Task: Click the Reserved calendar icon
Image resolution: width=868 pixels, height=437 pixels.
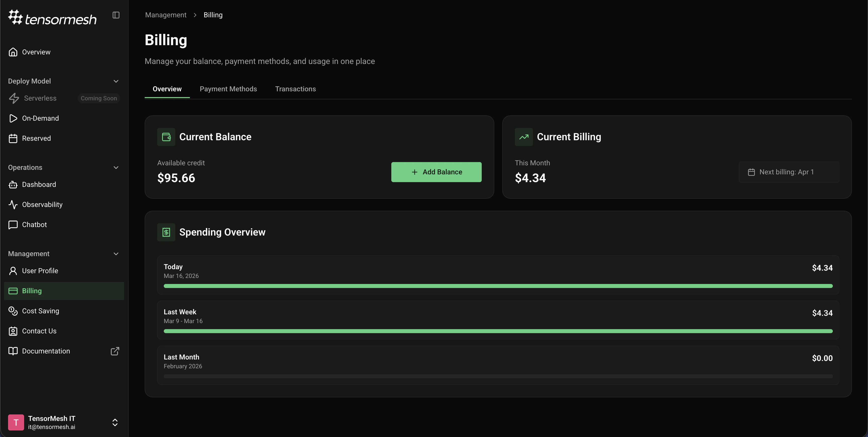Action: [13, 138]
